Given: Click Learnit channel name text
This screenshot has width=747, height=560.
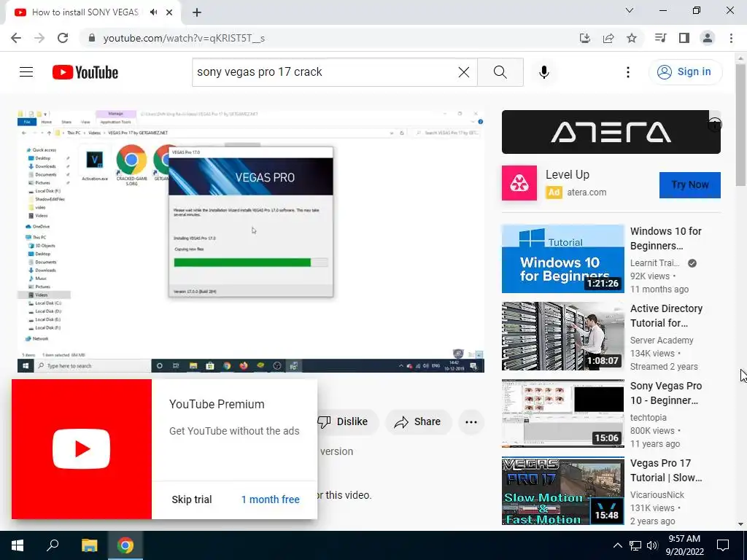Looking at the screenshot, I should pyautogui.click(x=654, y=262).
